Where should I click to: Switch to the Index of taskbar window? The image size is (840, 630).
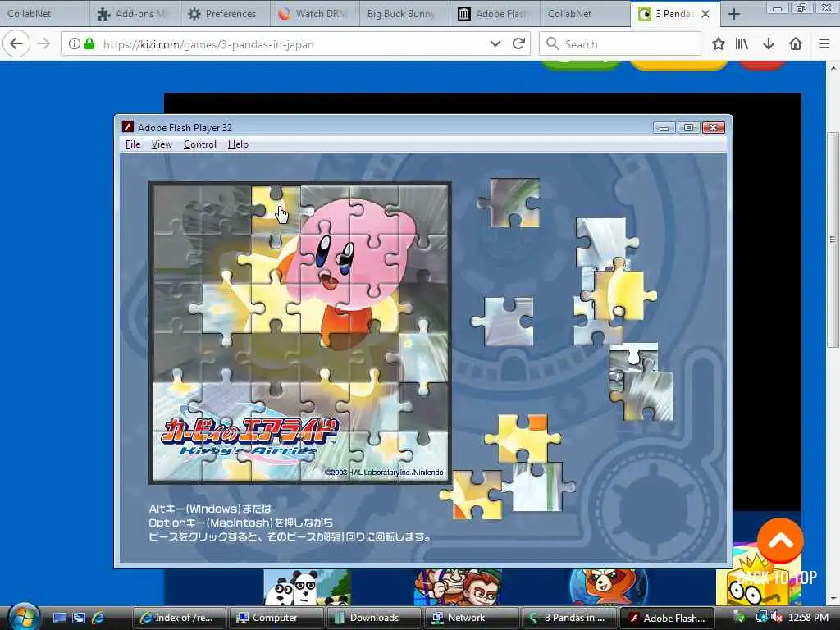pyautogui.click(x=180, y=618)
